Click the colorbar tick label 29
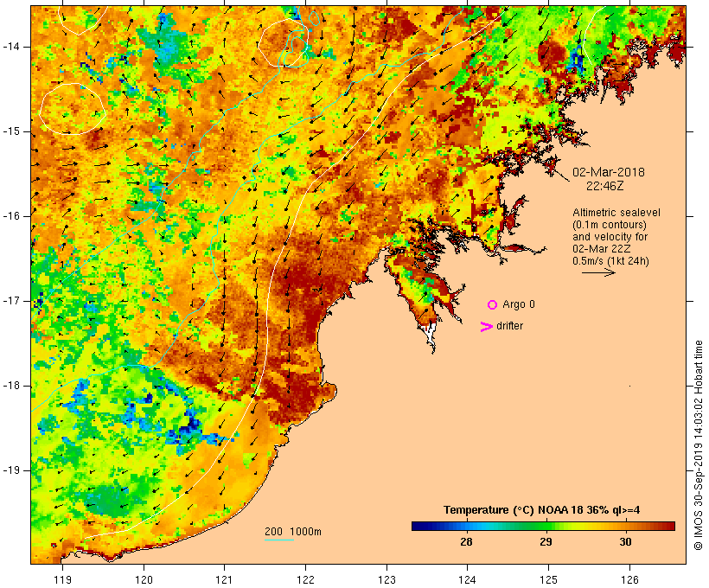 tap(546, 541)
